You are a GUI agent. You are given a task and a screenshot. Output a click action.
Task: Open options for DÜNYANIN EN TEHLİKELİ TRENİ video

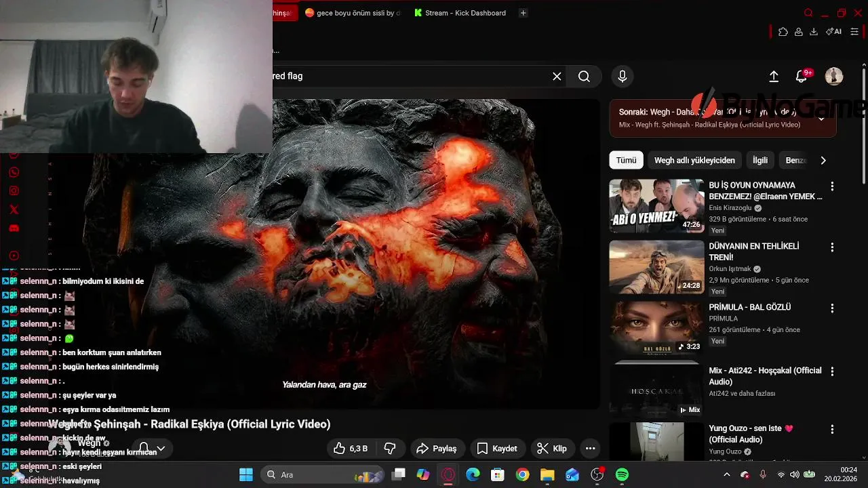click(832, 247)
